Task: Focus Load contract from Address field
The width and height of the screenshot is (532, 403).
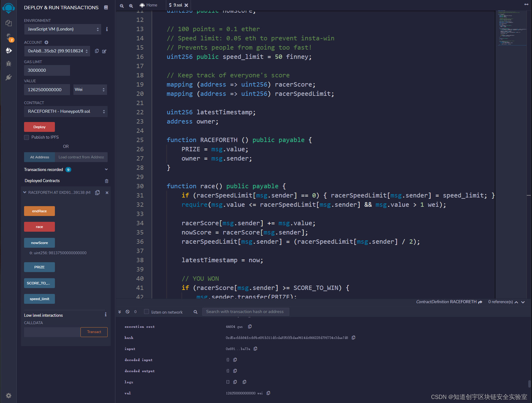Action: pyautogui.click(x=81, y=157)
